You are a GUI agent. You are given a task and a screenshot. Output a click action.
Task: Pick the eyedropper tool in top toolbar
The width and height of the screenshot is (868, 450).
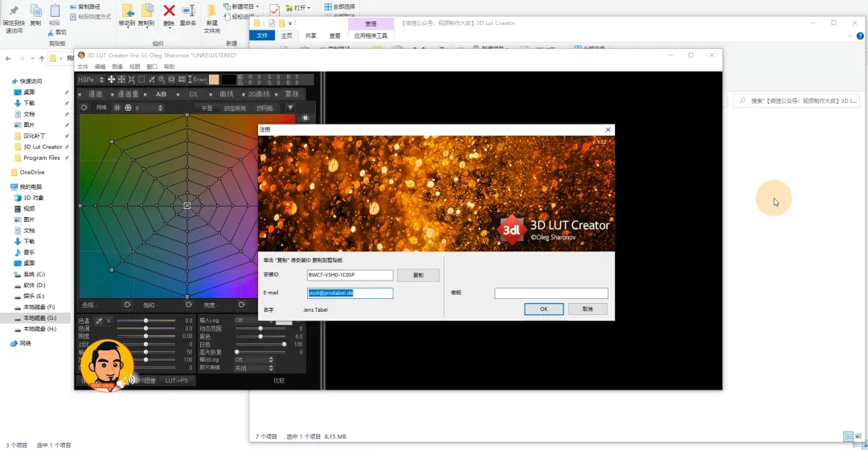151,79
